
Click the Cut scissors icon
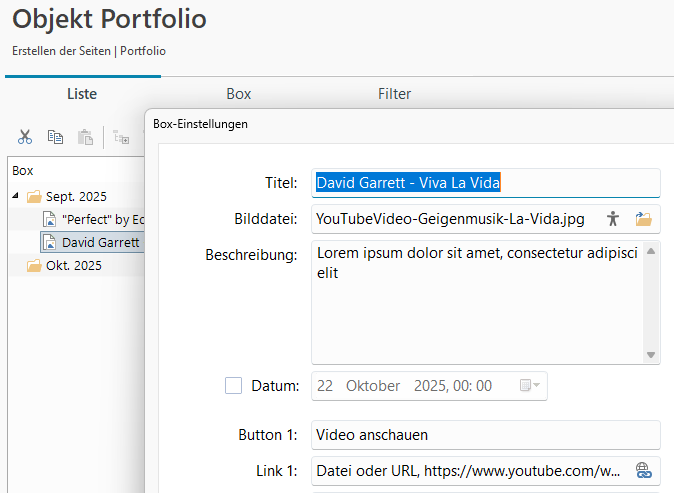(25, 137)
